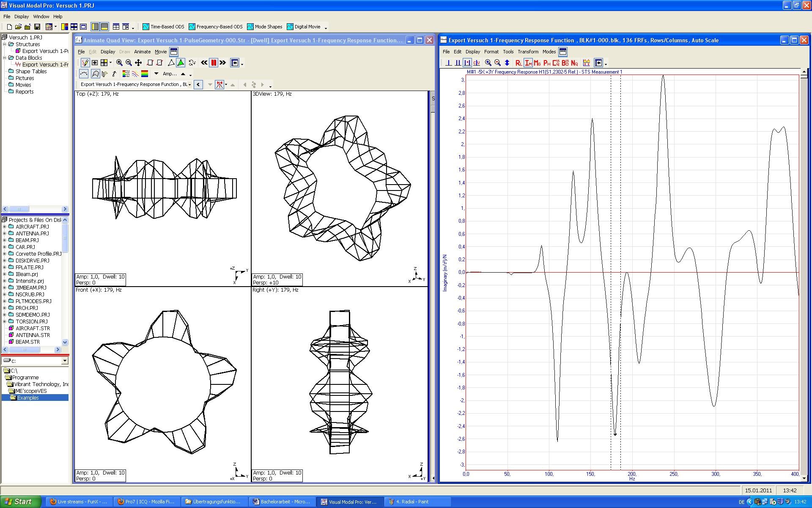Click the outline triangle display icon

pyautogui.click(x=171, y=63)
